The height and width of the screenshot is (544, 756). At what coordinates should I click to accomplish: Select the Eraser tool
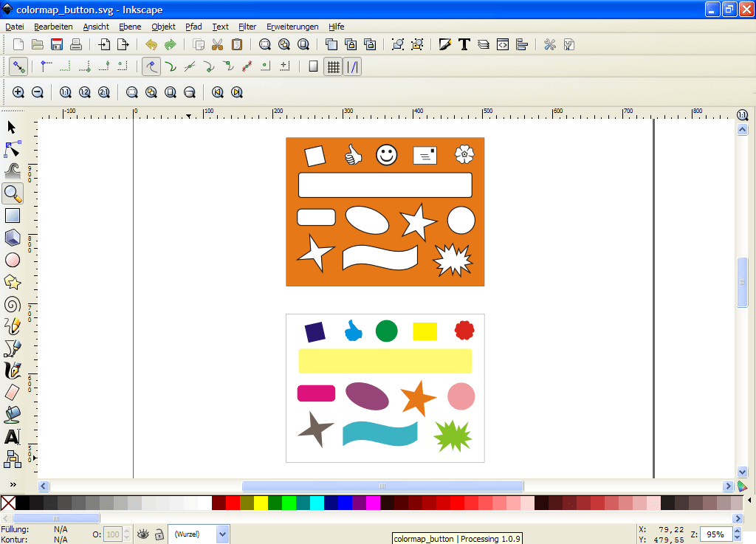[x=12, y=393]
